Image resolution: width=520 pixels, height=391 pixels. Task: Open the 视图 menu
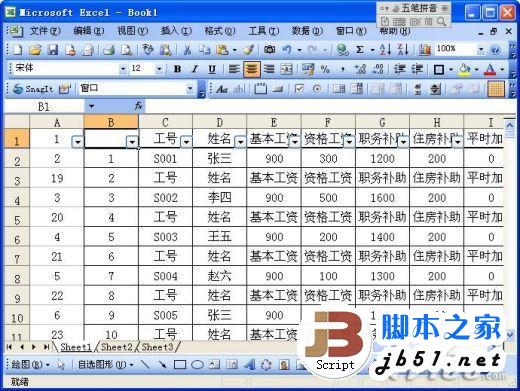click(x=132, y=31)
